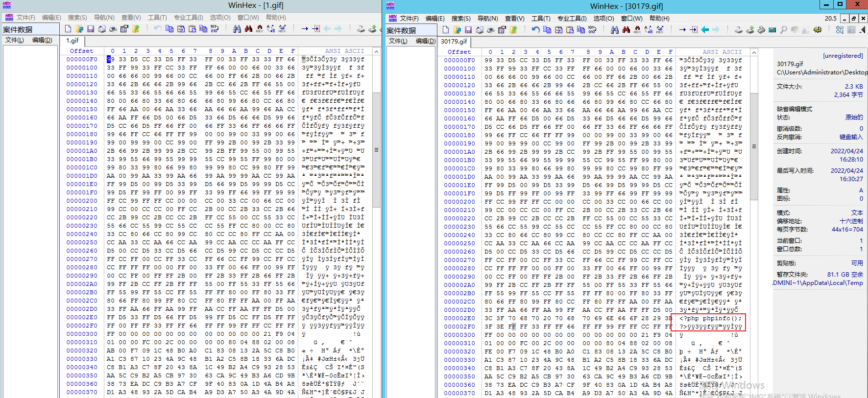
Task: Open folder icon in 30179.gif window toolbar
Action: click(x=457, y=30)
